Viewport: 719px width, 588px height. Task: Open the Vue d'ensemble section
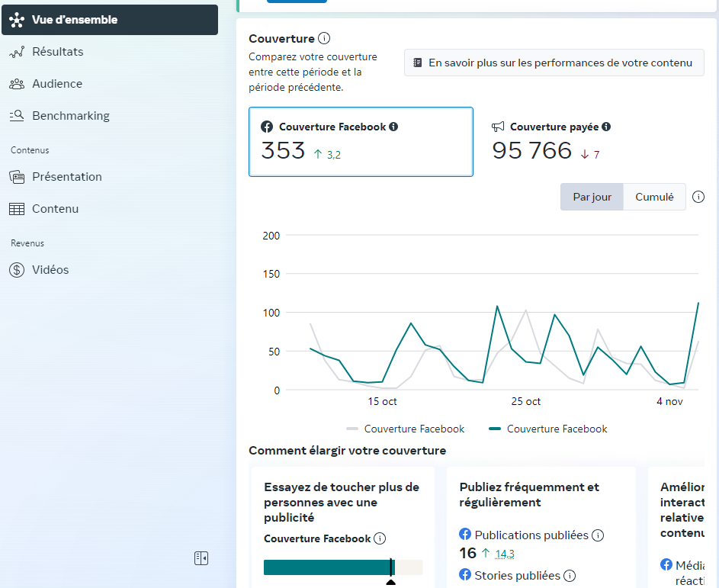coord(110,20)
